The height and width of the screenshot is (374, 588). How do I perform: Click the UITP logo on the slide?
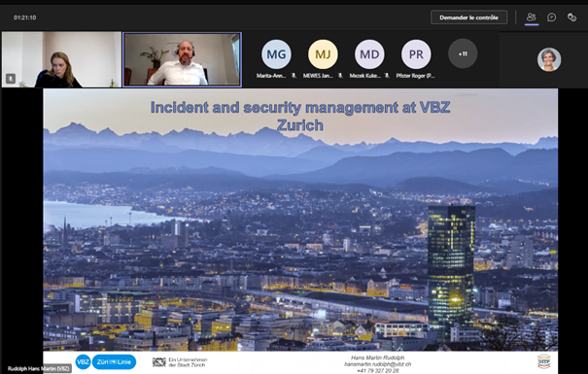[543, 361]
